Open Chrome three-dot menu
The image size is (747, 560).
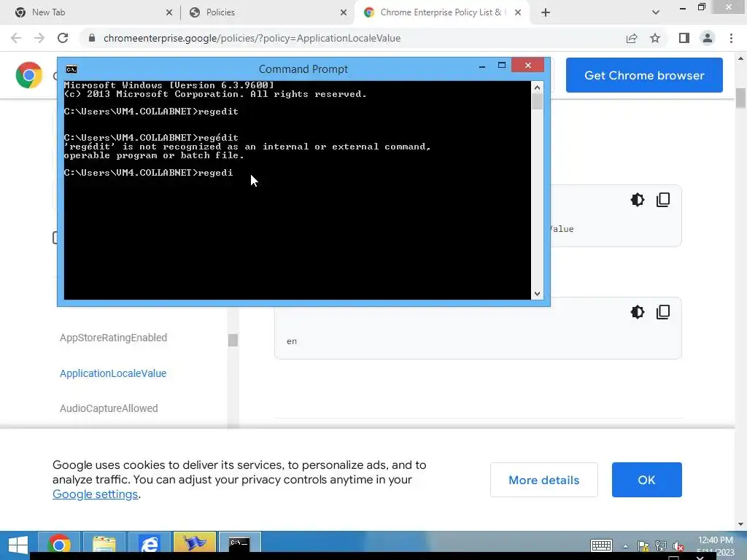click(731, 38)
